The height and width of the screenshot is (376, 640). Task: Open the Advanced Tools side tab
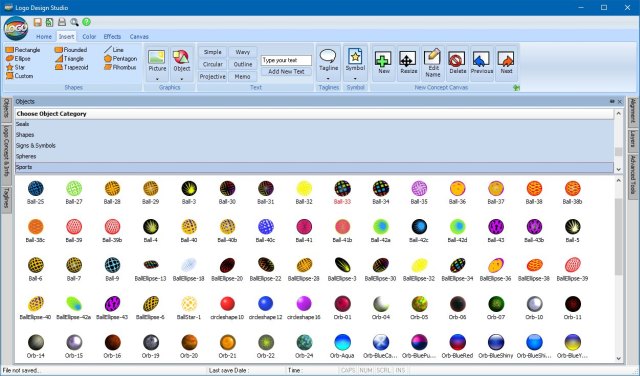tap(633, 174)
